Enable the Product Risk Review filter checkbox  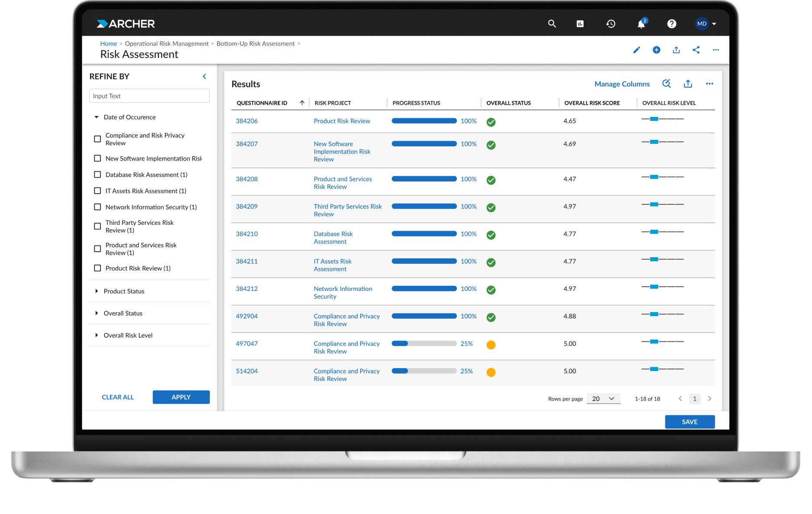click(x=97, y=268)
